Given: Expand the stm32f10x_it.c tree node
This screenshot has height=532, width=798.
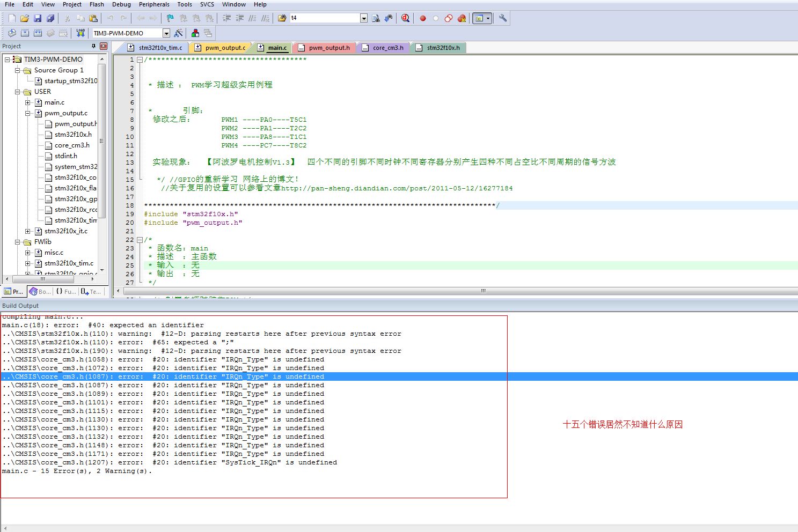Looking at the screenshot, I should 28,231.
